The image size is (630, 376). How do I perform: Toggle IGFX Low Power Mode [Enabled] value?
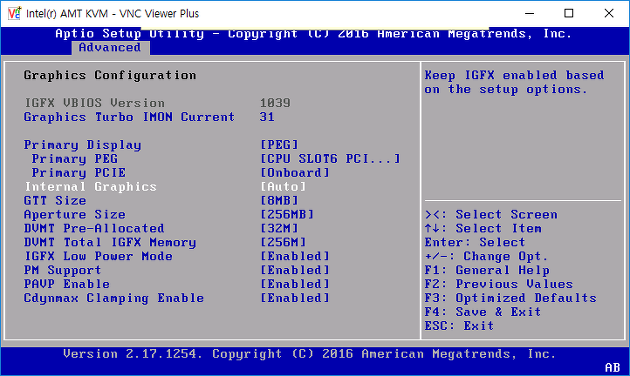tap(295, 256)
